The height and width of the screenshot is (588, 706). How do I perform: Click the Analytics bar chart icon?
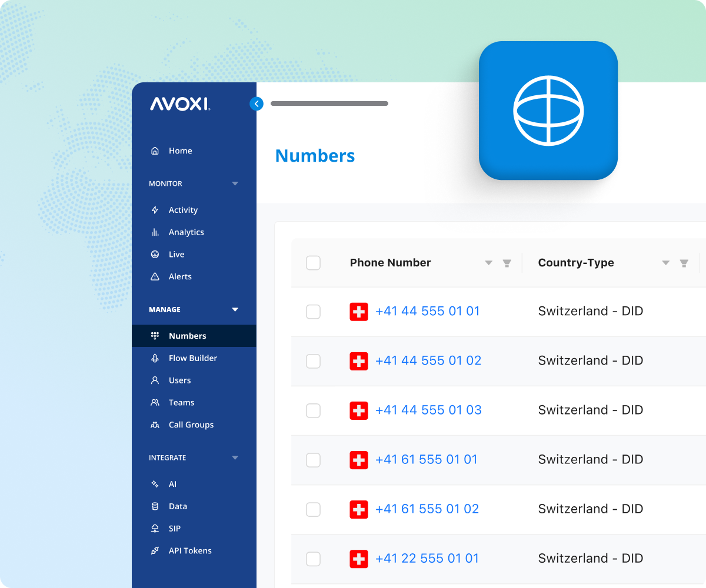tap(155, 232)
